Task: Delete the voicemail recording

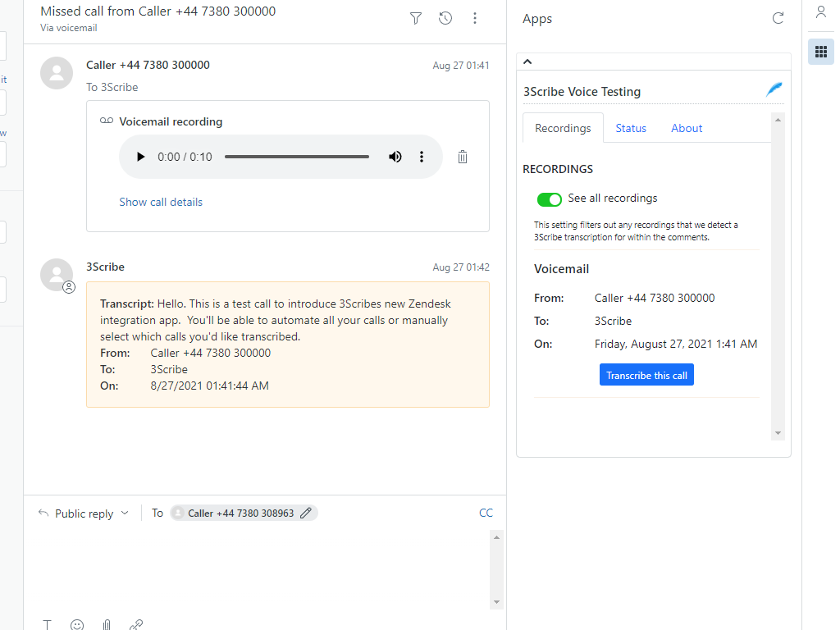Action: 463,157
